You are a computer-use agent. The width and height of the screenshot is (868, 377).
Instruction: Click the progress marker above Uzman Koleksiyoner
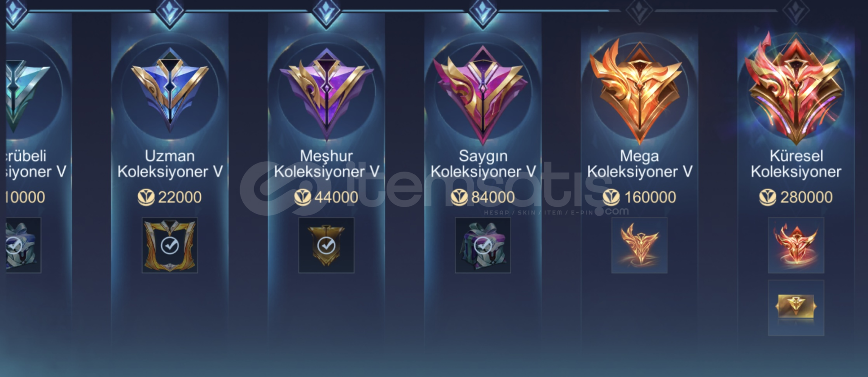click(170, 12)
